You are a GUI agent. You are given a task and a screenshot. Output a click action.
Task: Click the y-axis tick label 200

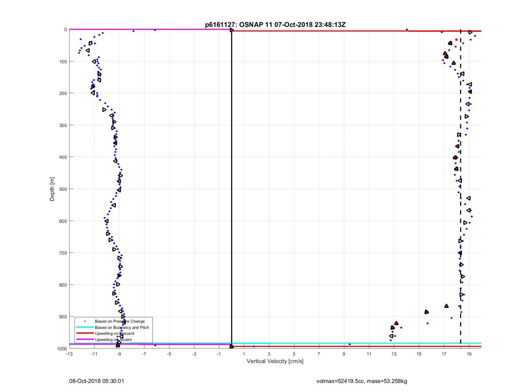(63, 93)
